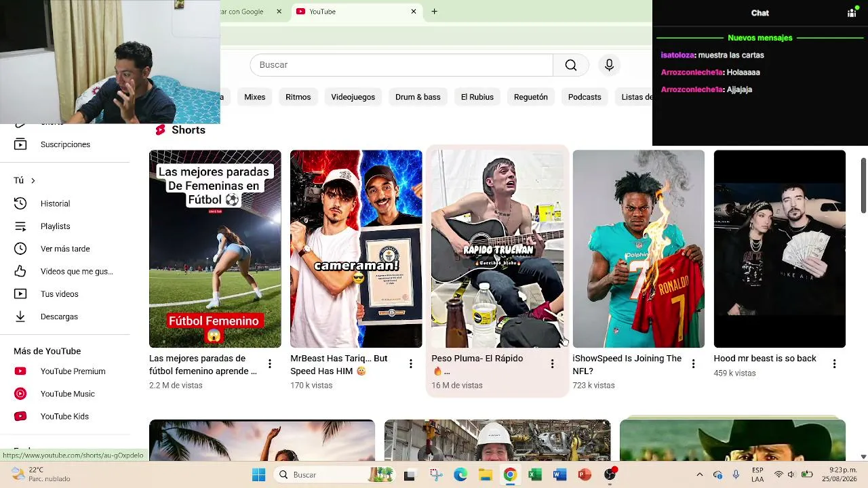The width and height of the screenshot is (868, 488).
Task: Select the Podcasts filter chip
Action: [585, 97]
